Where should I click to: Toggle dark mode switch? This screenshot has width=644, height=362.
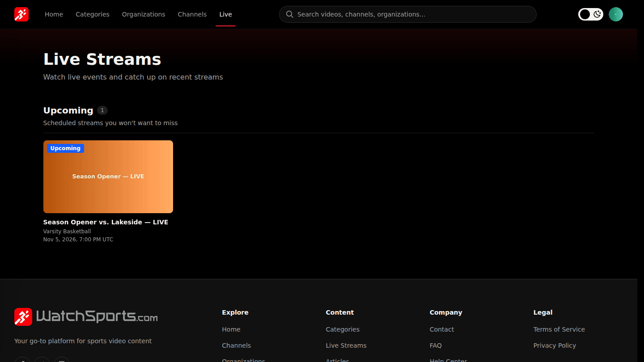coord(590,14)
